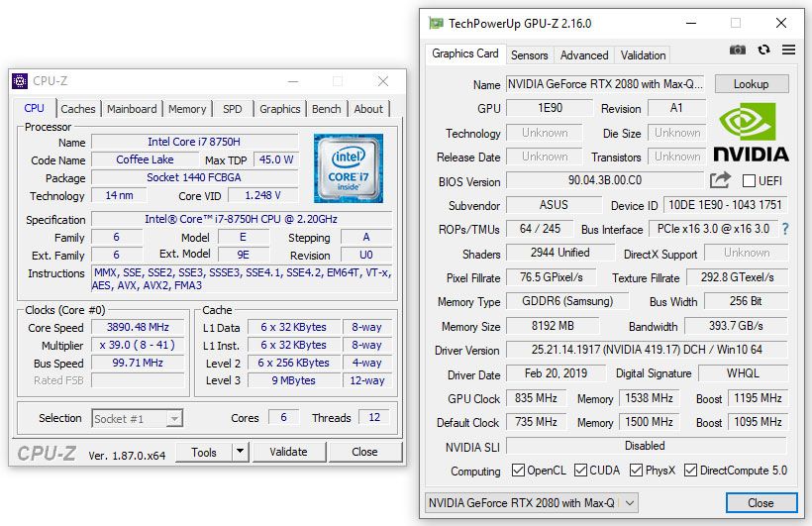
Task: Switch to the Caches tab in CPU-Z
Action: [78, 109]
